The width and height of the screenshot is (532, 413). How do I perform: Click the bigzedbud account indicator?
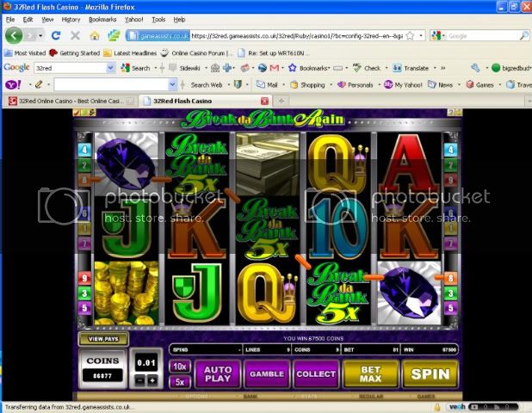[511, 68]
